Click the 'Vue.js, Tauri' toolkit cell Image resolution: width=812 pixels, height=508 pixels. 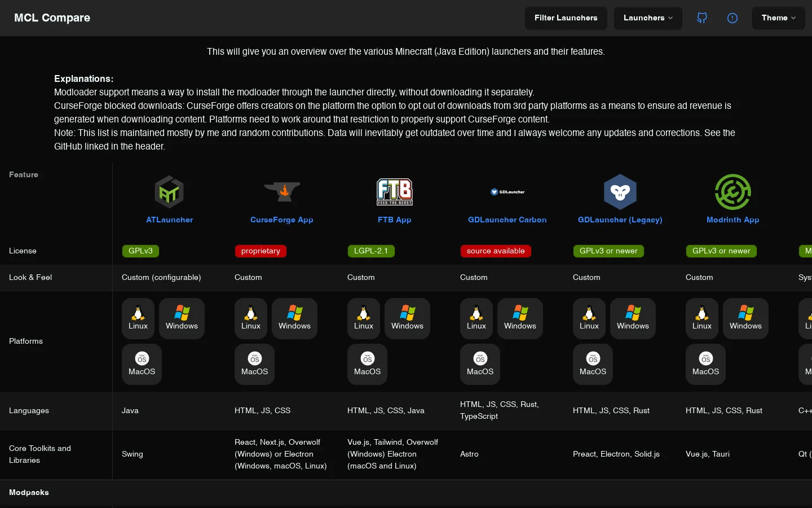[x=708, y=454]
